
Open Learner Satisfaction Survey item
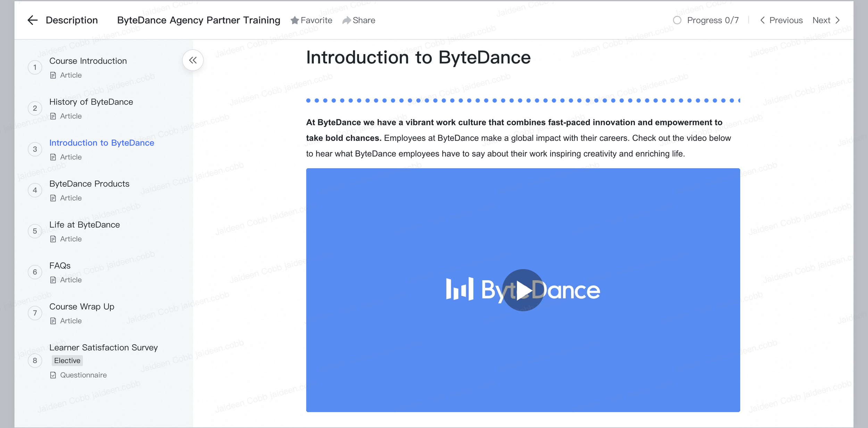click(x=103, y=348)
